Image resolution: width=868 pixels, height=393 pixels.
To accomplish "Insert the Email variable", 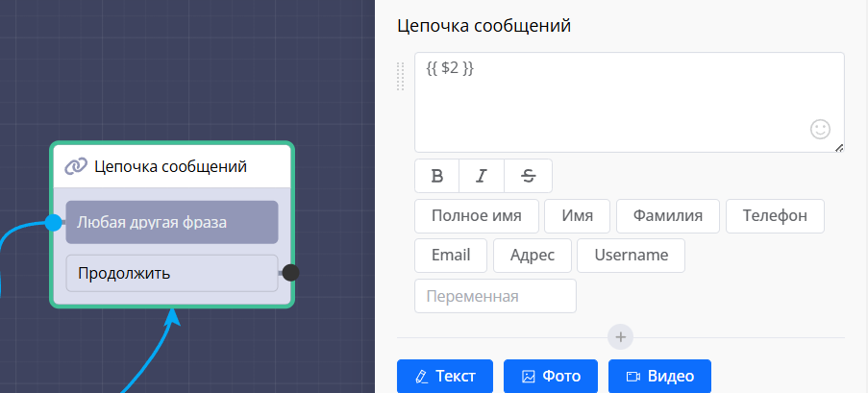I will pos(451,256).
